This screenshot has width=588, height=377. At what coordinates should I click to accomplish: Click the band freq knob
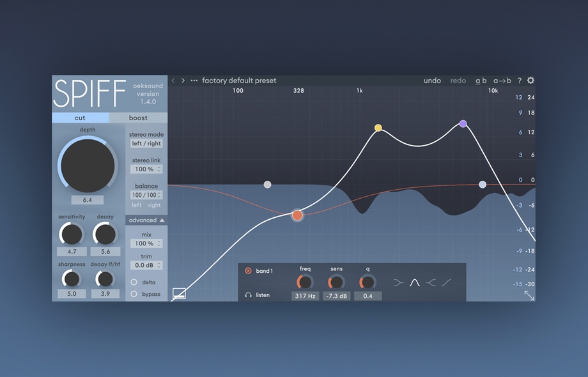305,282
